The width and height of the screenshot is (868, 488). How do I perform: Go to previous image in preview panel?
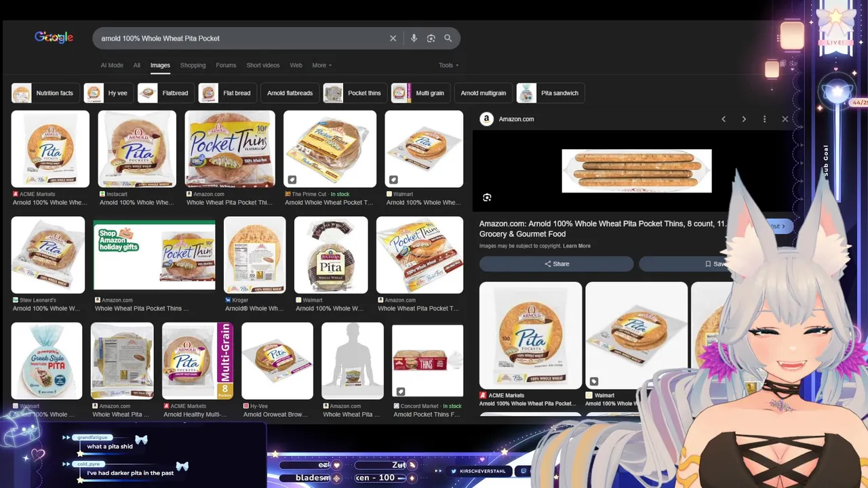tap(724, 119)
